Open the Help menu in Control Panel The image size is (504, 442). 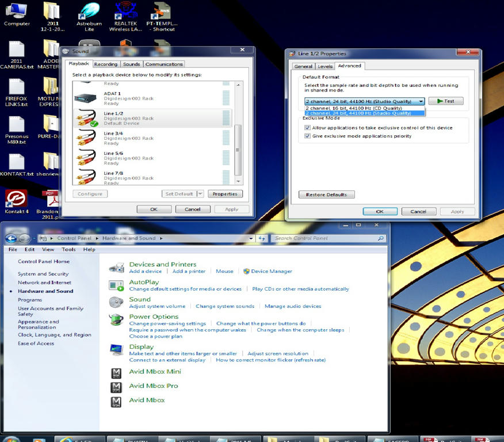click(89, 249)
